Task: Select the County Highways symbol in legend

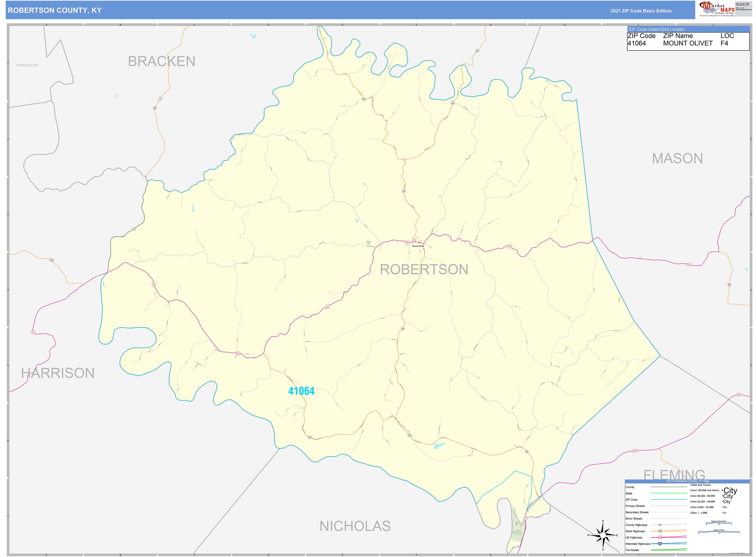Action: [660, 525]
